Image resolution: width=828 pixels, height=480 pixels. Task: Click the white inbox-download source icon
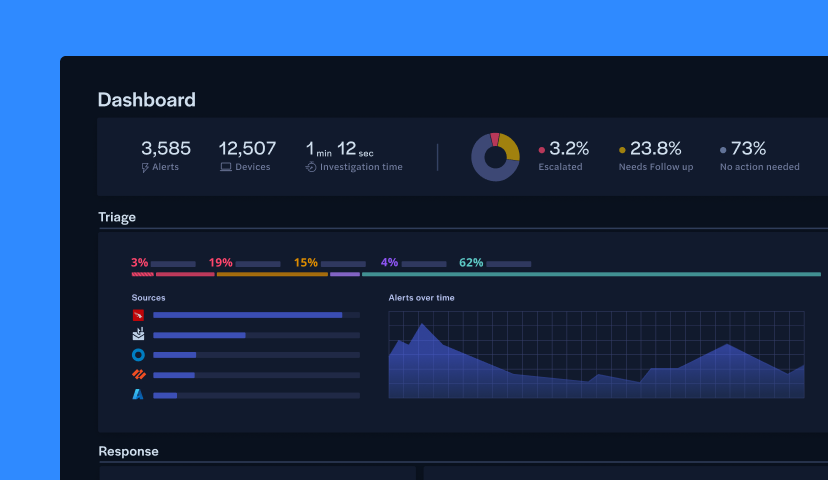[138, 335]
